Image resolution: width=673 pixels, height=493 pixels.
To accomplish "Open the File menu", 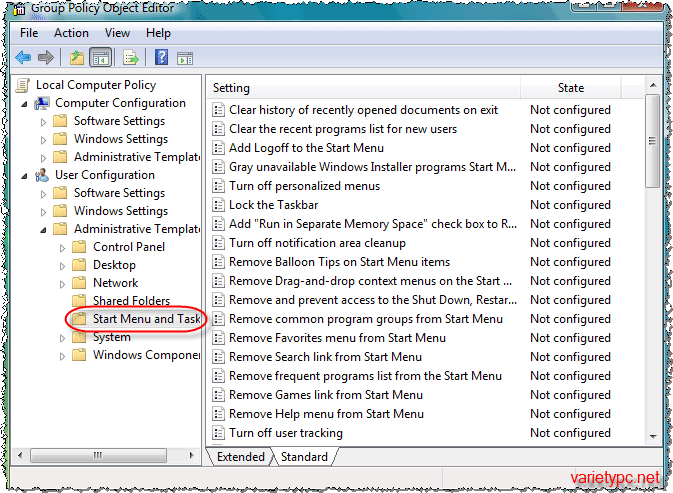I will [29, 33].
